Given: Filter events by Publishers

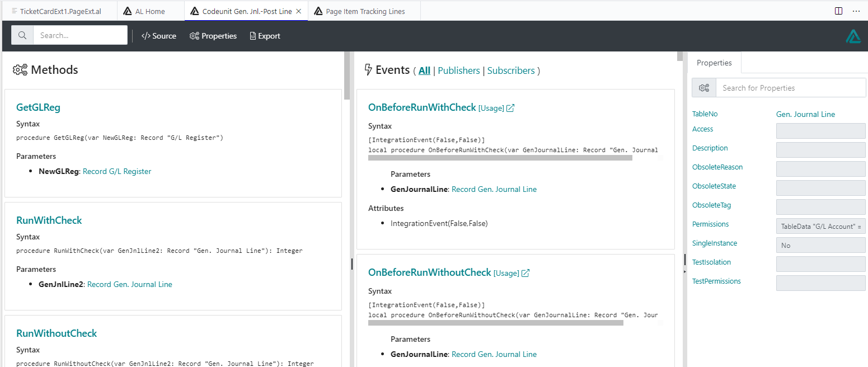Looking at the screenshot, I should tap(458, 70).
